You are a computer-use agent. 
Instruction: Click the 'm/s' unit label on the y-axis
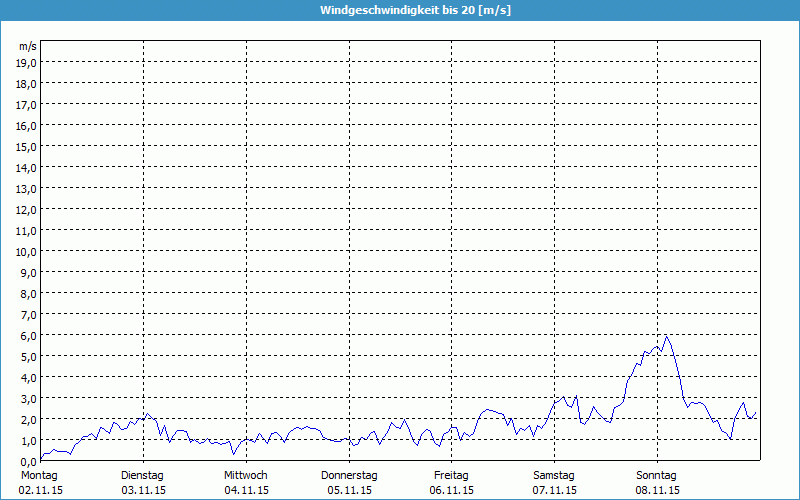[x=27, y=47]
